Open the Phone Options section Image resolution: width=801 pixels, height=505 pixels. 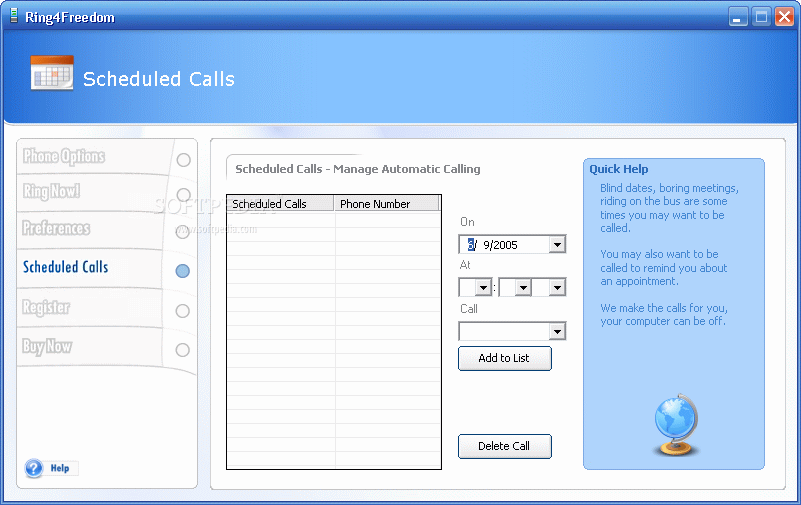(64, 156)
